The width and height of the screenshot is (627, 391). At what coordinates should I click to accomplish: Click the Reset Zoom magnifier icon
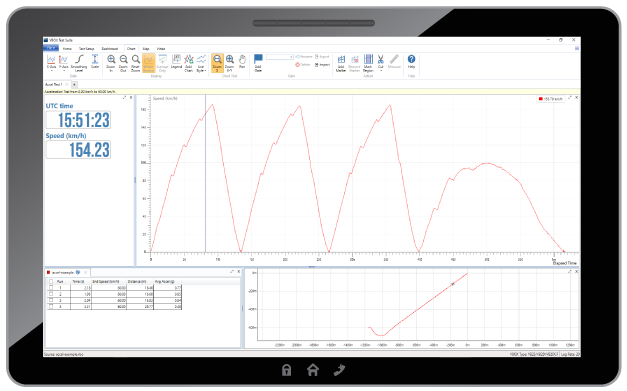pyautogui.click(x=136, y=60)
